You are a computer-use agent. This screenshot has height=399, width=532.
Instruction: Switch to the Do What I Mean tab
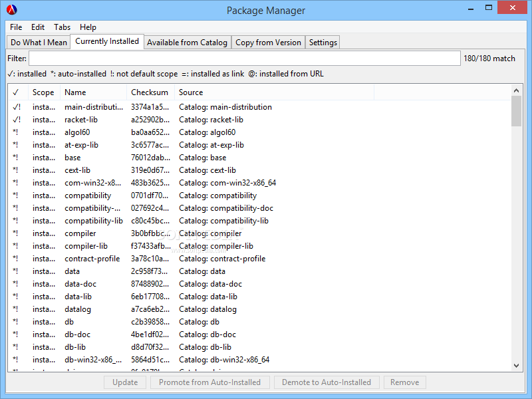(x=39, y=43)
